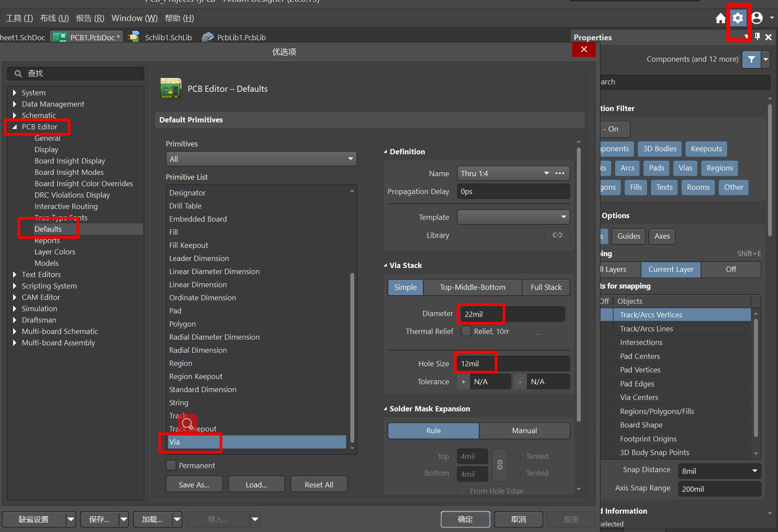This screenshot has height=532, width=778.
Task: Toggle the solder mask link chain icon
Action: pos(500,465)
